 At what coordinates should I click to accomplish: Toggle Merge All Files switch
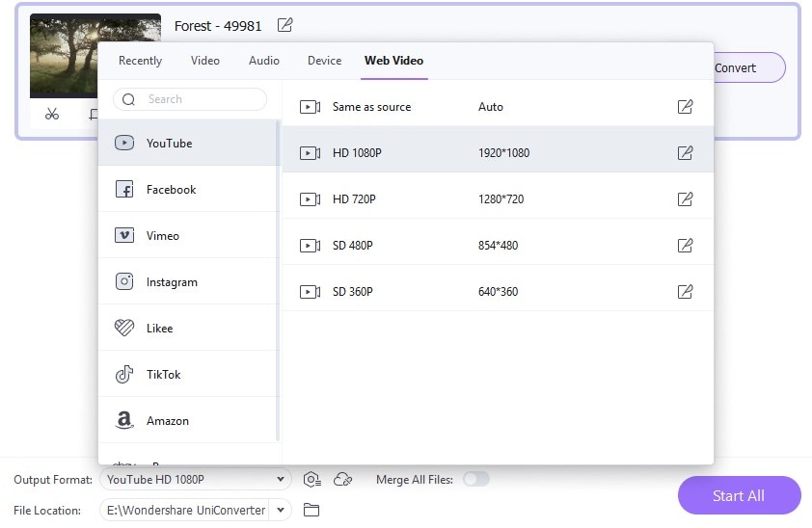[476, 480]
